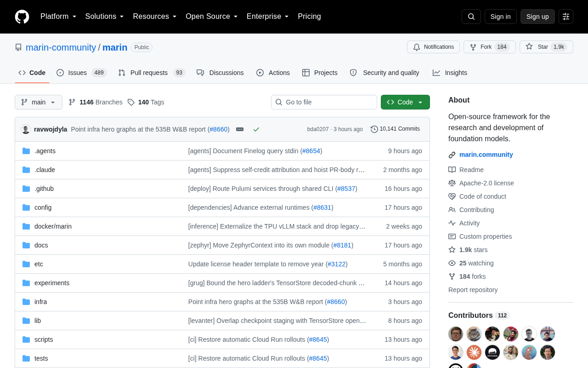Click the Custom properties icon
588x368 pixels.
[x=452, y=236]
